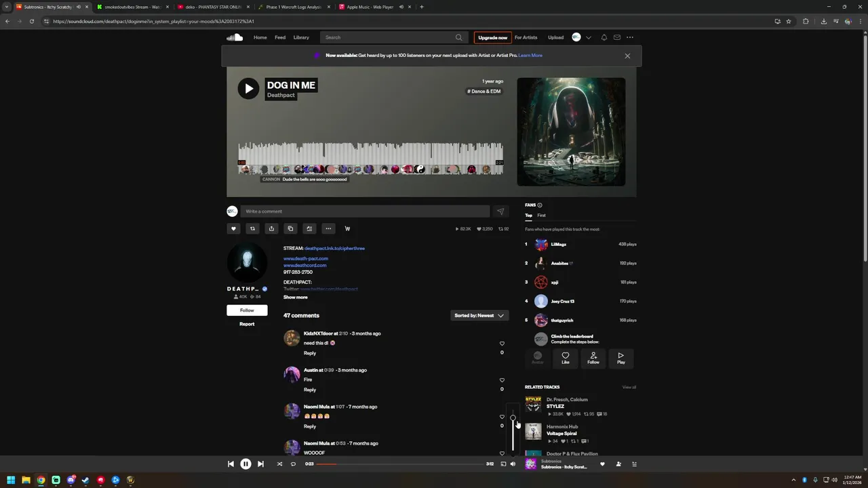Open the Sorted by: Newest dropdown
Image resolution: width=868 pixels, height=488 pixels.
[x=479, y=315]
